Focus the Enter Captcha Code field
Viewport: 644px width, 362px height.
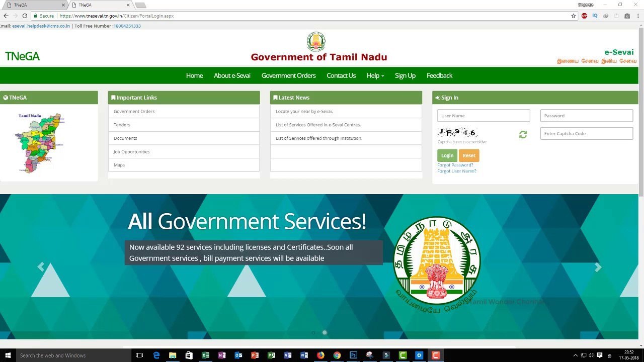tap(587, 133)
